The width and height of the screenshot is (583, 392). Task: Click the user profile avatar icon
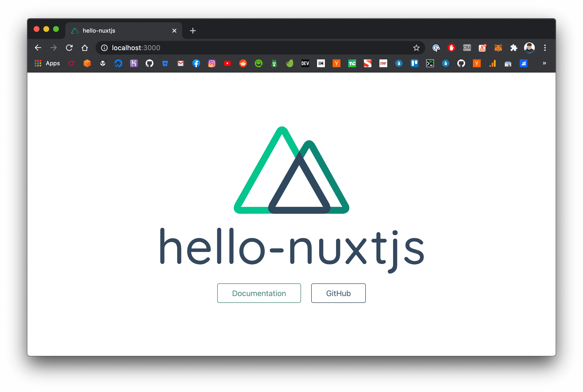click(529, 48)
